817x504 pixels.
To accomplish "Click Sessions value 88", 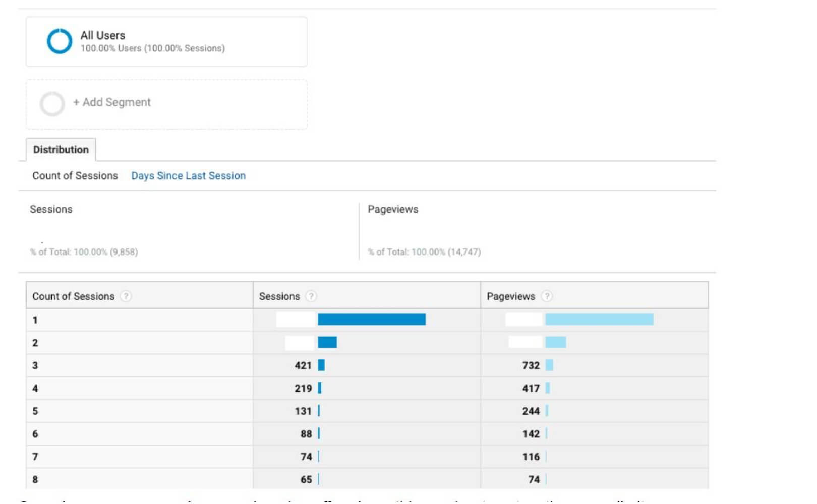I will tap(306, 434).
